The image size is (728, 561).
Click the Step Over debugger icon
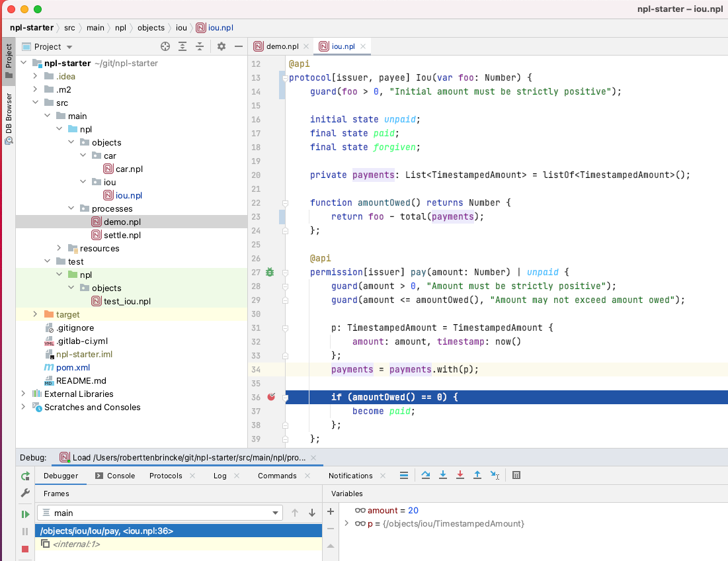[x=426, y=475]
